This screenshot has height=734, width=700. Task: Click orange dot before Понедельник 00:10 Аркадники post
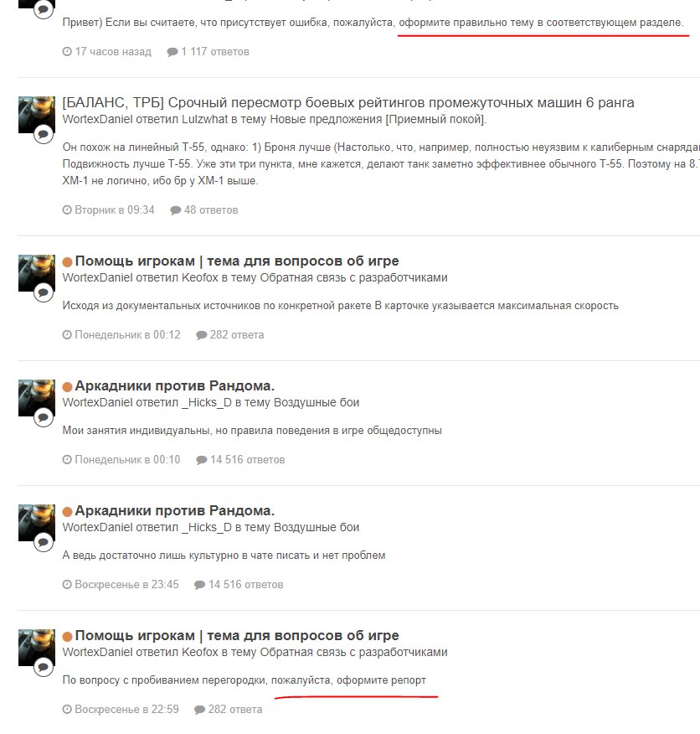point(67,386)
